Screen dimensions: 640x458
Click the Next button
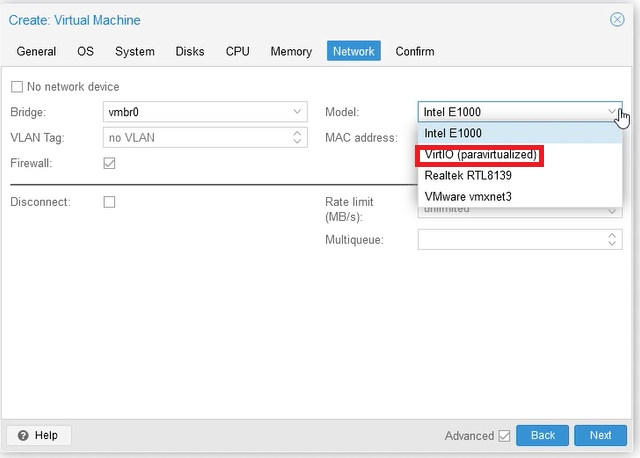pos(600,435)
